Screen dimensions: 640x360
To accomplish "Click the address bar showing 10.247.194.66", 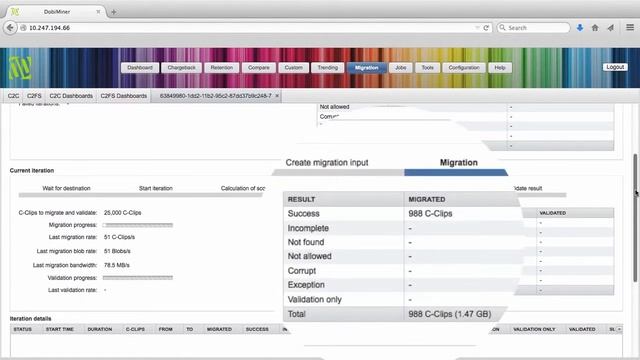I will (249, 28).
